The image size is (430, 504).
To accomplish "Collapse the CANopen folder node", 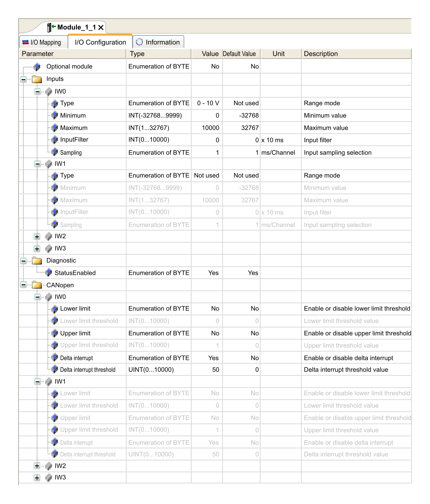I will point(23,285).
